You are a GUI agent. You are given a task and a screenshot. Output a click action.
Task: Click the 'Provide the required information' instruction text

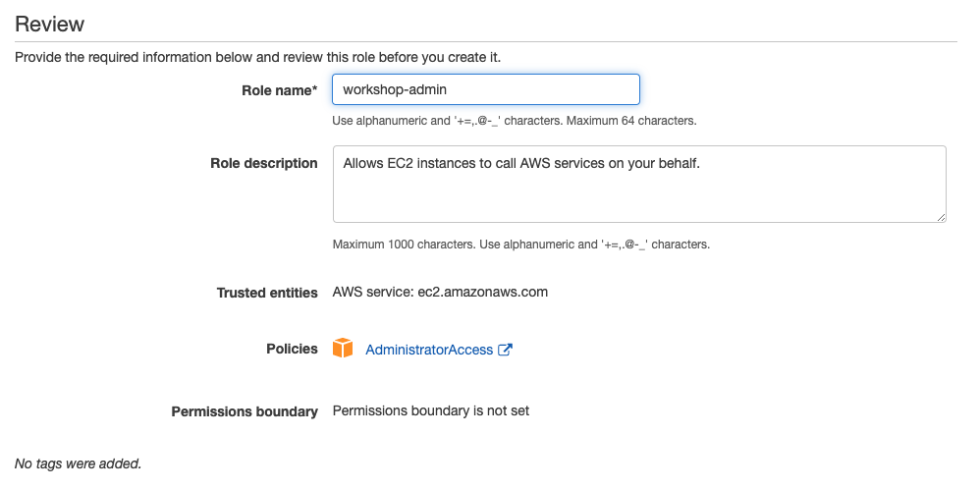click(x=257, y=58)
